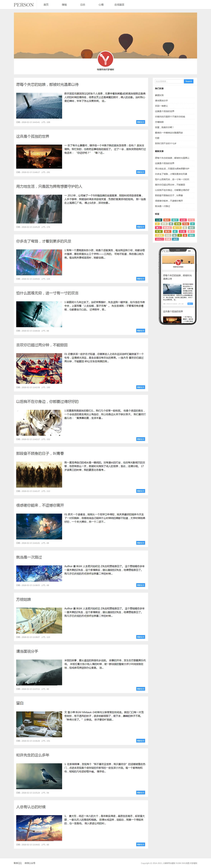This screenshot has width=211, height=868.
Task: Open 象腿女孩 in the hot articles list
Action: (159, 95)
